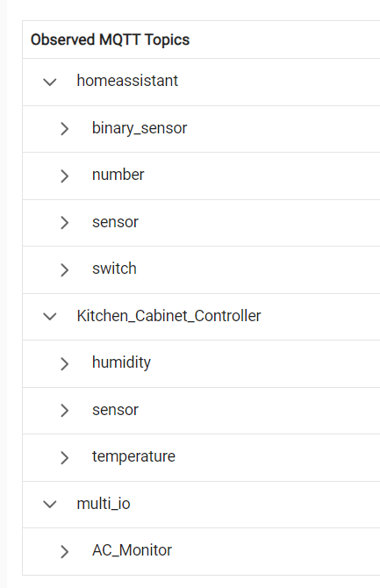
Task: Select the multi_io topic label
Action: 104,504
